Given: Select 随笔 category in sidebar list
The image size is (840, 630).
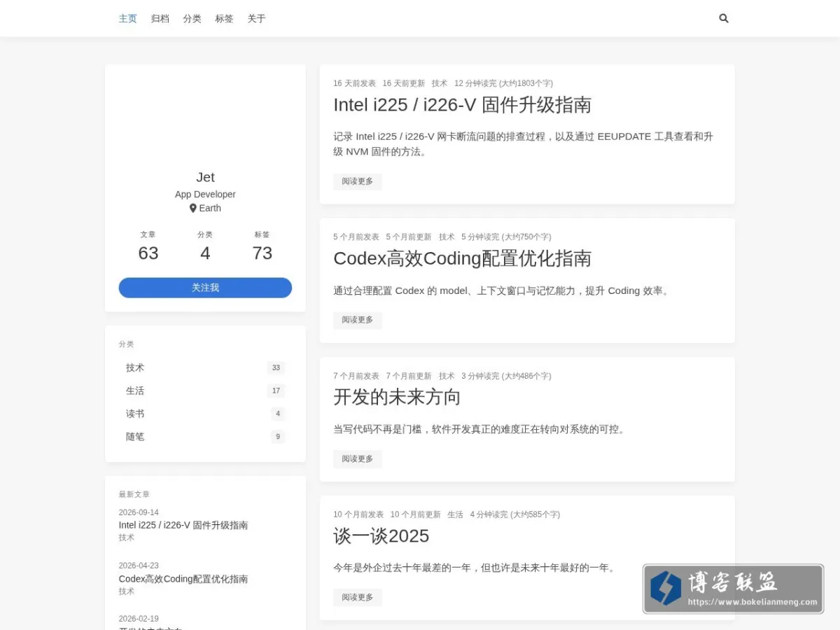Looking at the screenshot, I should (205, 437).
